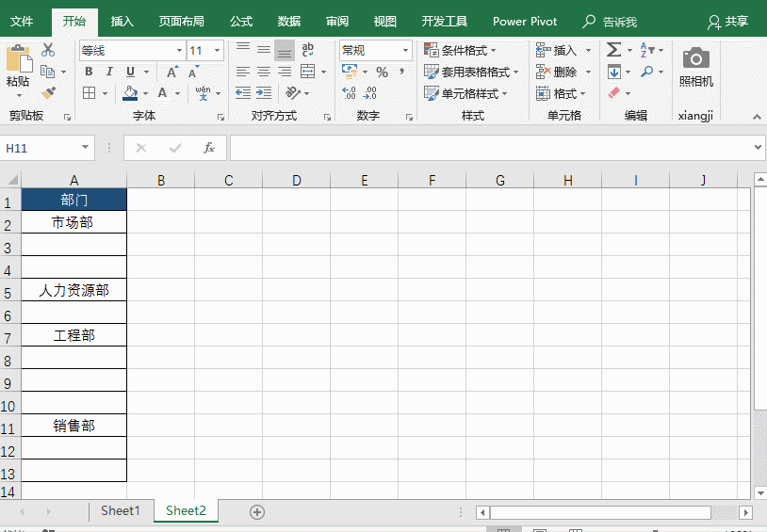
Task: Open the 格式 cells format dropdown
Action: coord(582,93)
